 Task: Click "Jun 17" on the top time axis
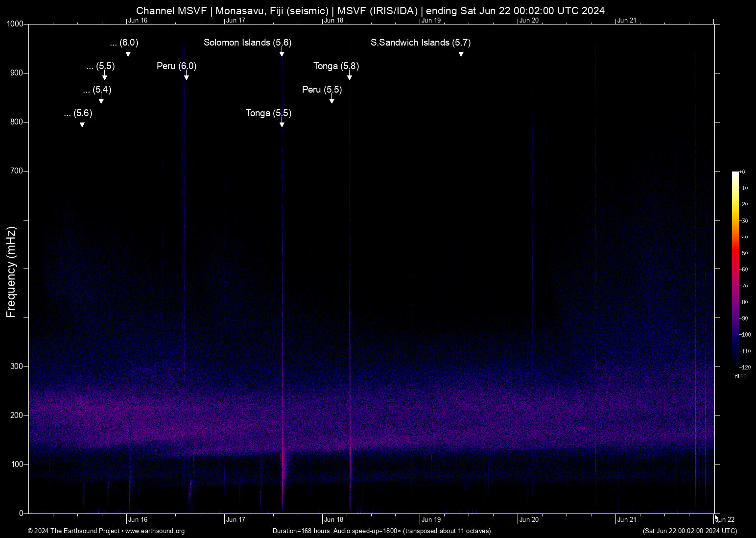pyautogui.click(x=236, y=21)
